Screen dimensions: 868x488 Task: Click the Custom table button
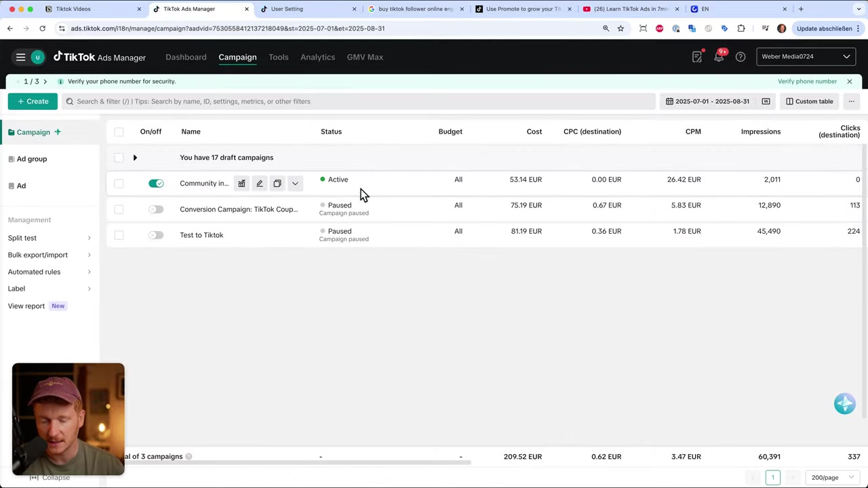[810, 102]
